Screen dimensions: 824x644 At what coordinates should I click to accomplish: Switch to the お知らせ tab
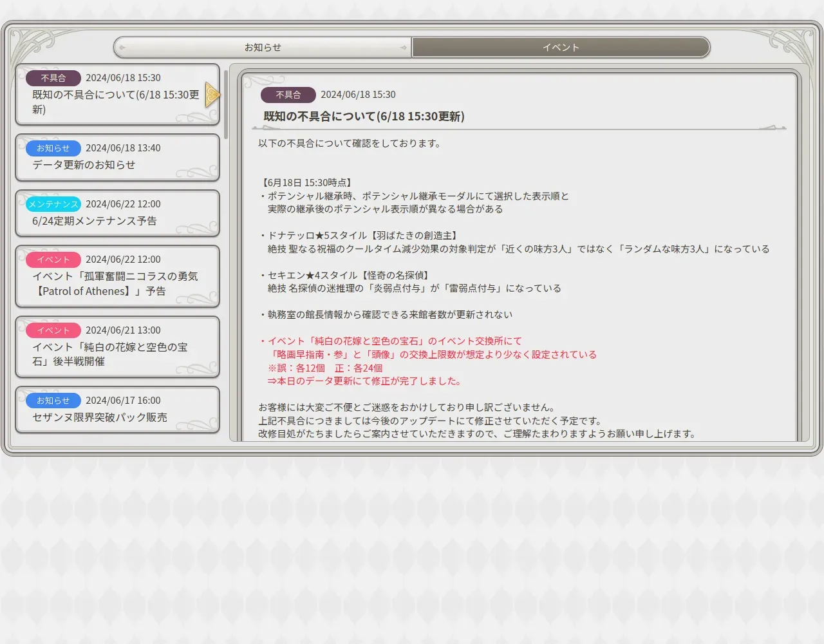(263, 47)
